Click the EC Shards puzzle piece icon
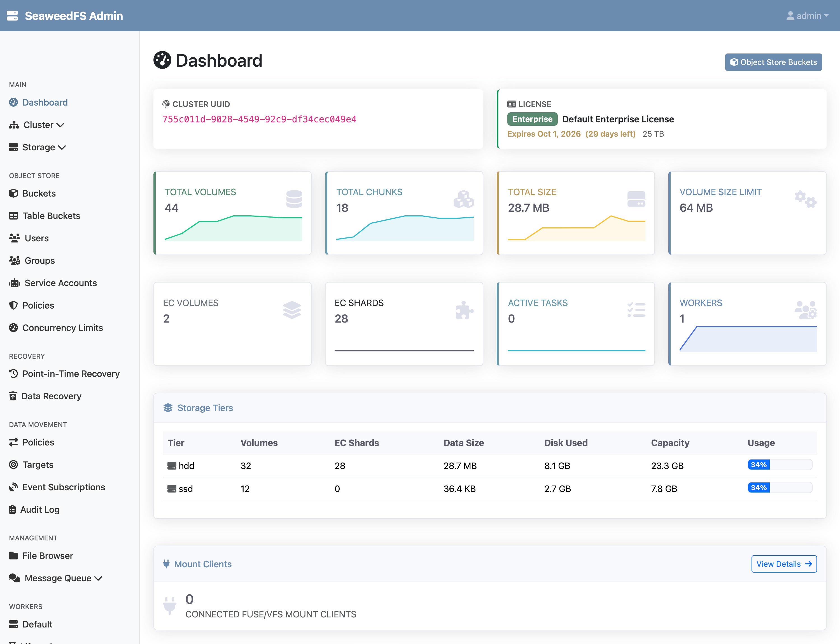Image resolution: width=840 pixels, height=644 pixels. coord(464,310)
